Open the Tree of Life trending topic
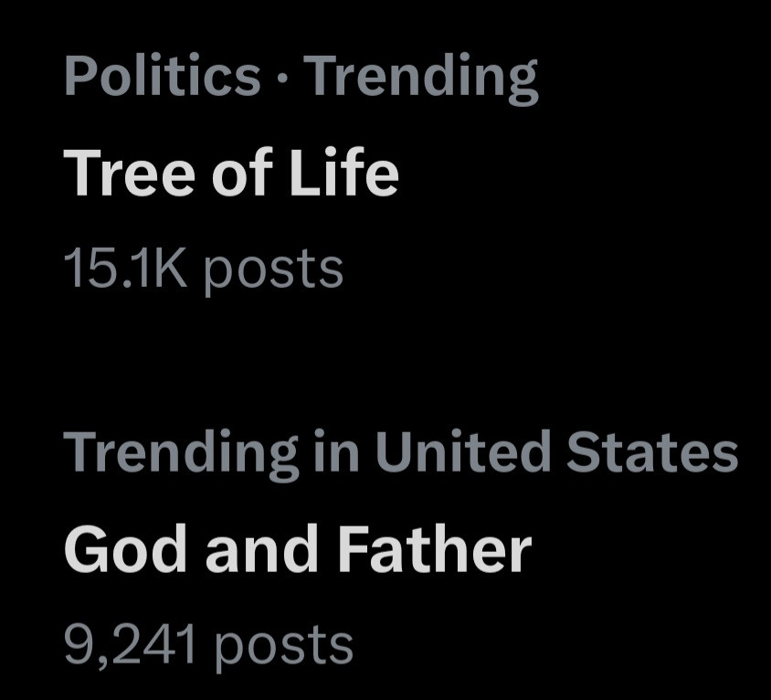771x700 pixels. point(230,174)
